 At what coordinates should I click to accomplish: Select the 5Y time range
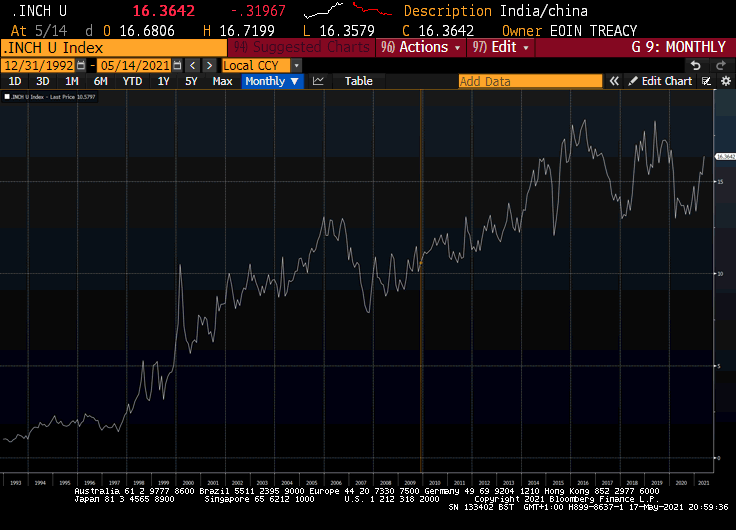[191, 81]
